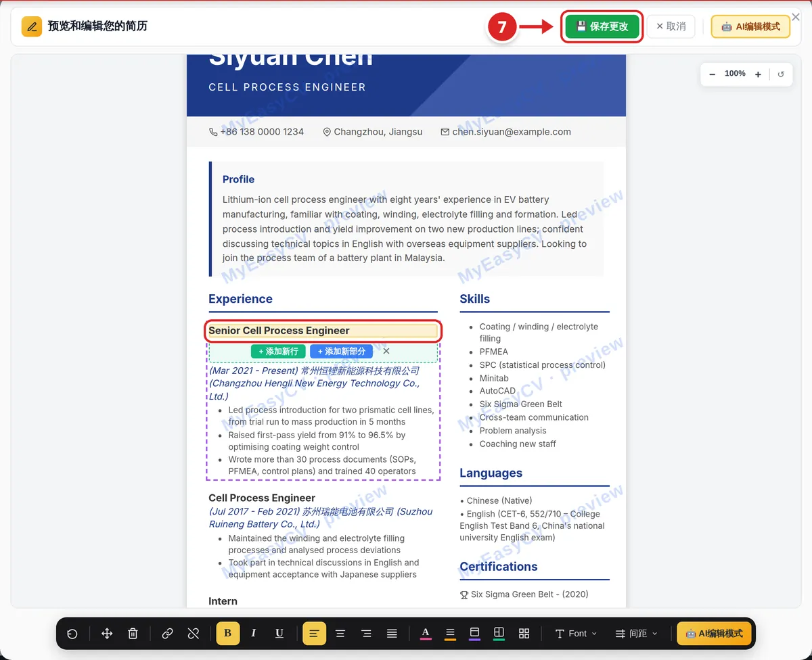The width and height of the screenshot is (812, 660).
Task: Click the 保存更改 save button
Action: click(602, 26)
